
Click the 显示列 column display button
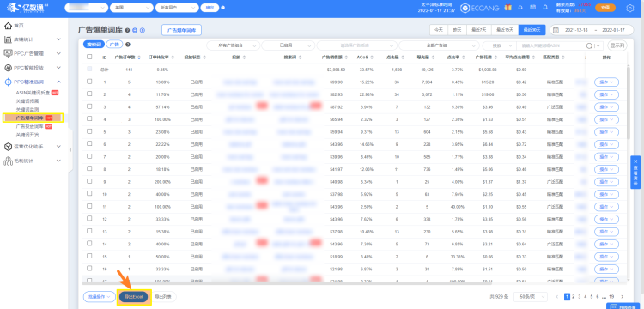tap(617, 46)
